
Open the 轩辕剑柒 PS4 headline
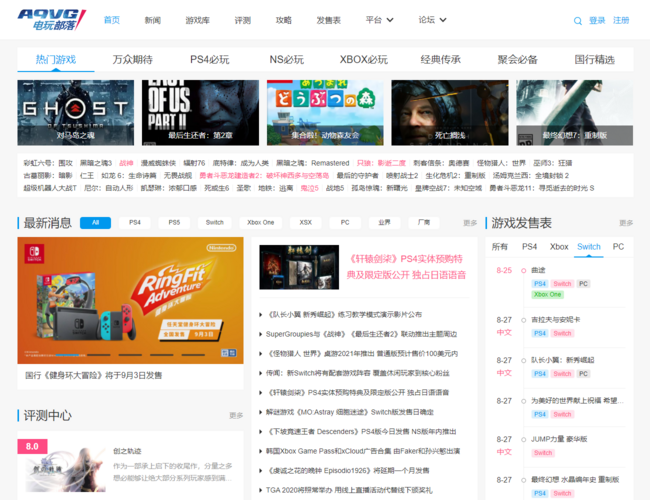click(x=407, y=267)
